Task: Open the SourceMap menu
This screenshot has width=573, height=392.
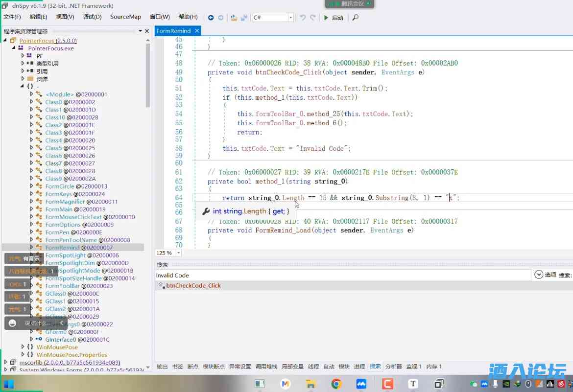Action: [x=125, y=17]
